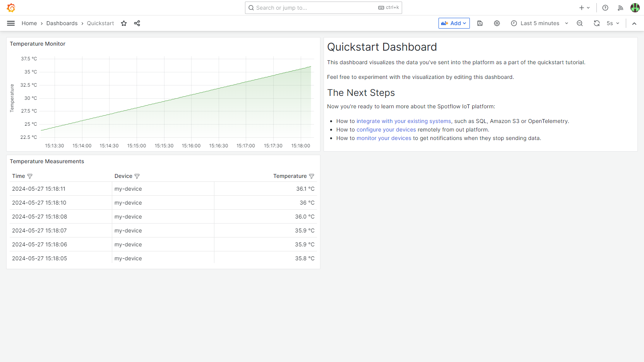The image size is (644, 362).
Task: Share the Quickstart dashboard
Action: (x=137, y=23)
